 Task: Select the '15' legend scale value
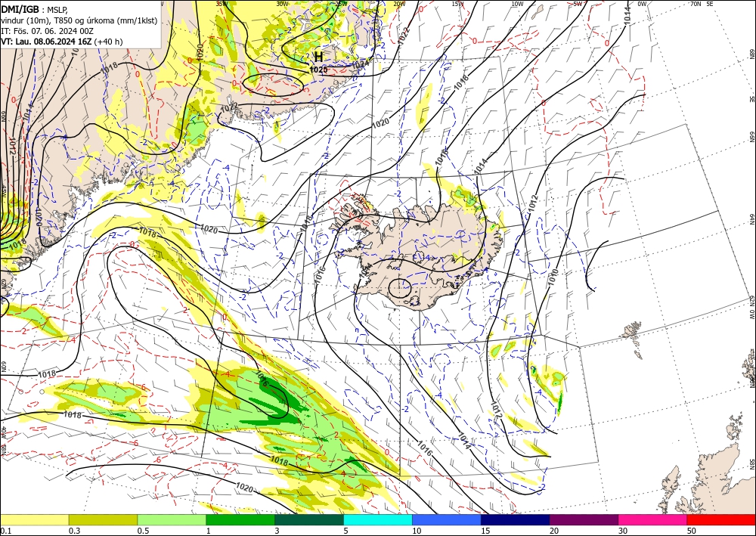pos(485,531)
